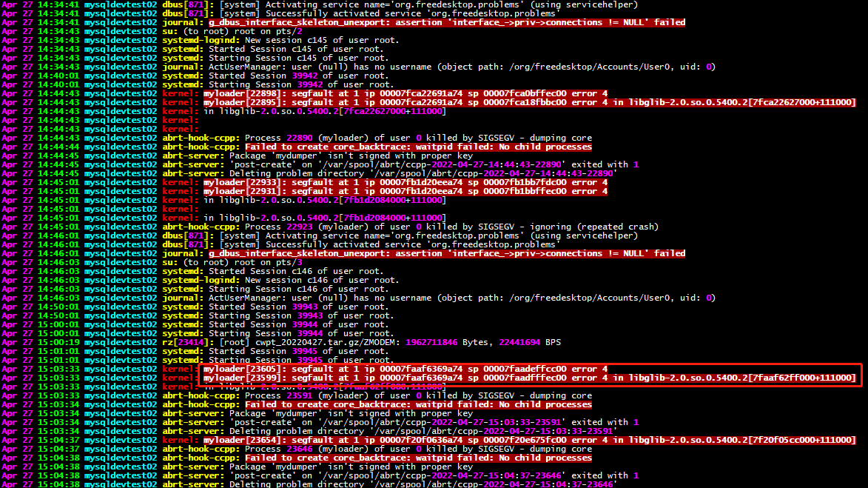Click 'Started Session c145 of user root.'
Screen dimensions: 868x488
point(296,49)
